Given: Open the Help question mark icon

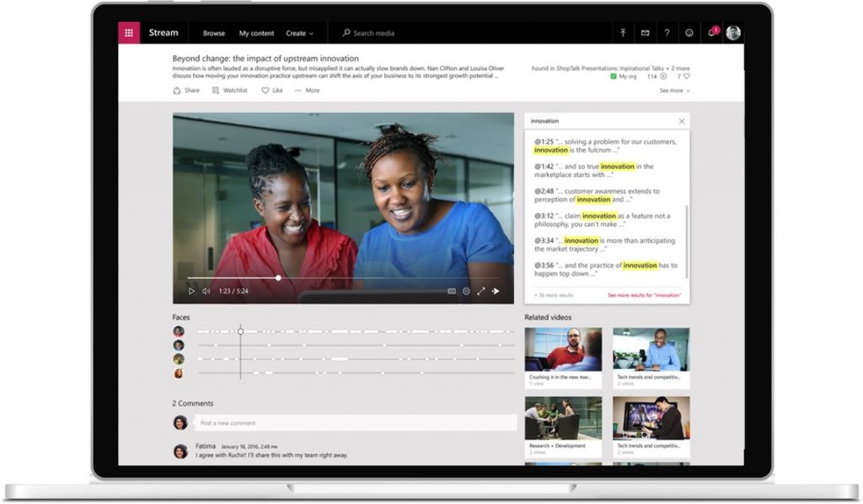Looking at the screenshot, I should click(x=667, y=33).
